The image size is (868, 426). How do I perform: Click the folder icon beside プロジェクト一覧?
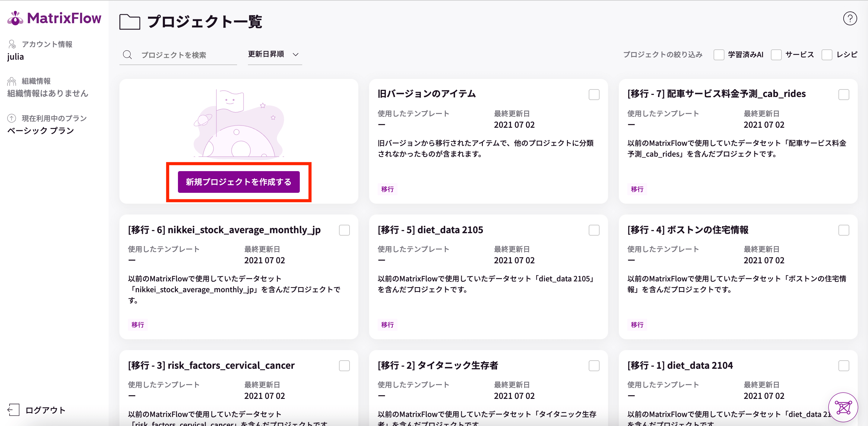tap(130, 22)
